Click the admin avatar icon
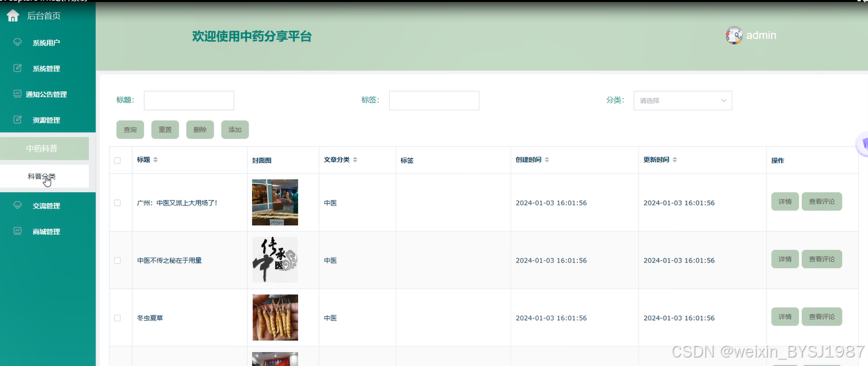 pyautogui.click(x=734, y=35)
